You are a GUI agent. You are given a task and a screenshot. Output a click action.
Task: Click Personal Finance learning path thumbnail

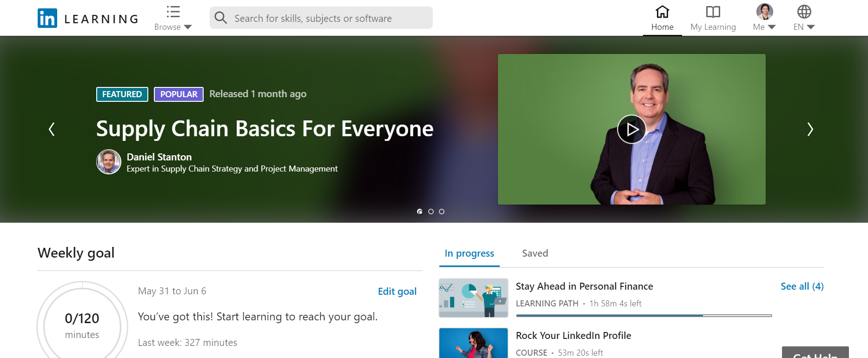[x=473, y=298]
